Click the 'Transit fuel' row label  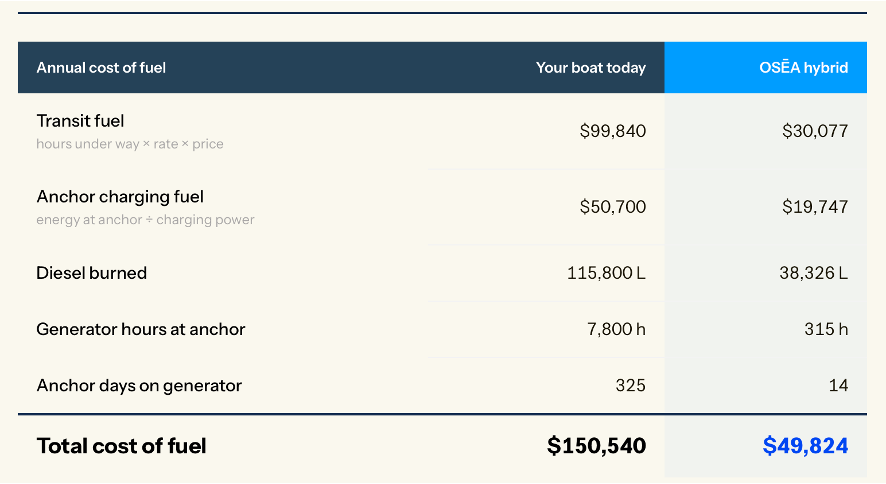tap(80, 121)
